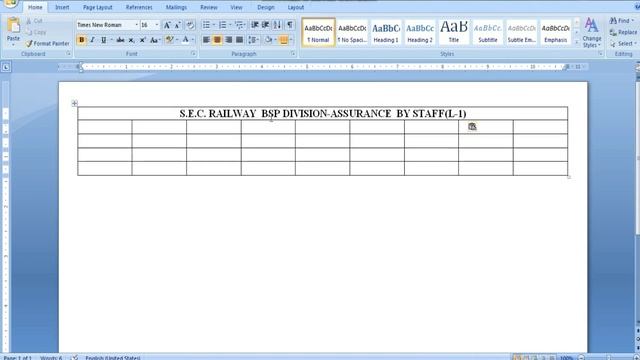Align text right
The image size is (640, 360).
[x=229, y=40]
